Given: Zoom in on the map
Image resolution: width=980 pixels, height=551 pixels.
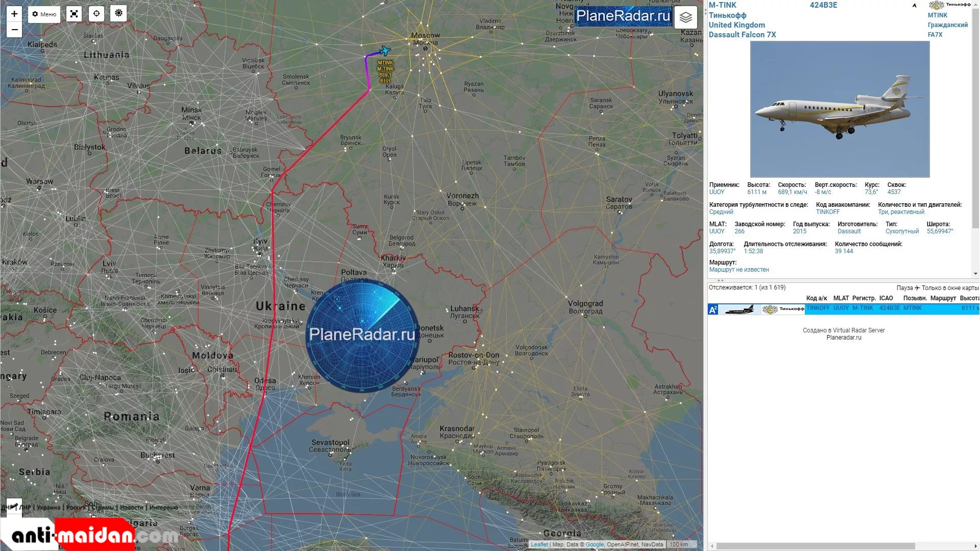Looking at the screenshot, I should point(14,14).
